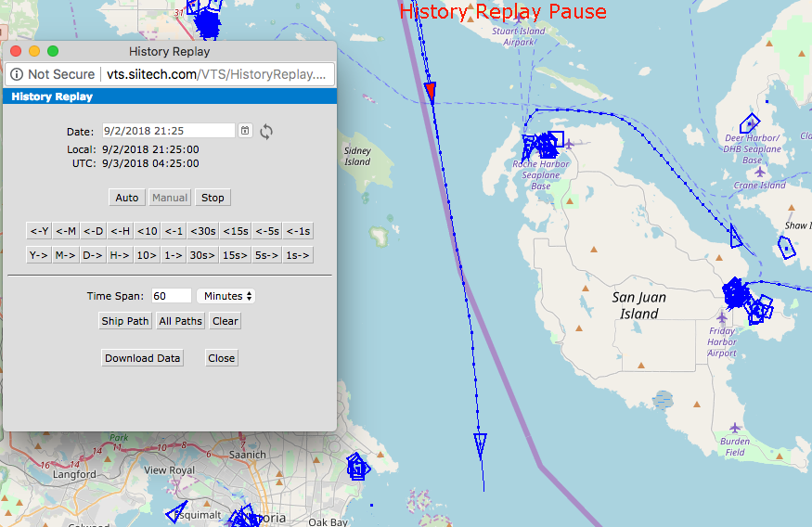Open the calendar date picker icon
812x527 pixels.
pos(245,131)
